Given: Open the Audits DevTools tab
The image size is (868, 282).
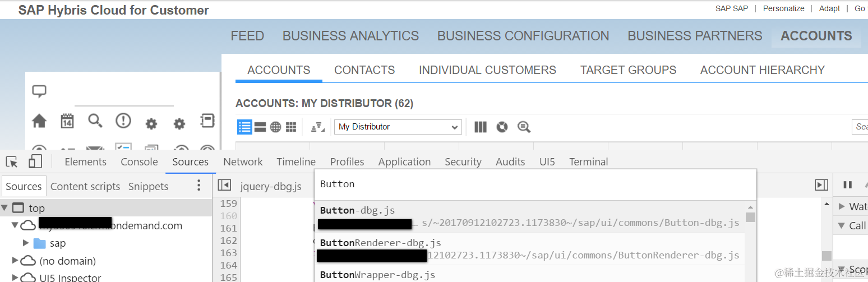Looking at the screenshot, I should coord(510,161).
